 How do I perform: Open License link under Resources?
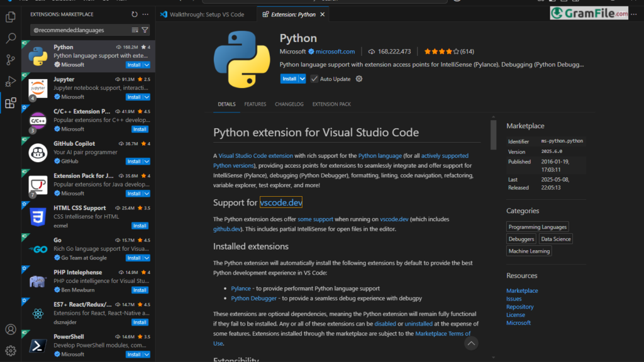pyautogui.click(x=516, y=315)
